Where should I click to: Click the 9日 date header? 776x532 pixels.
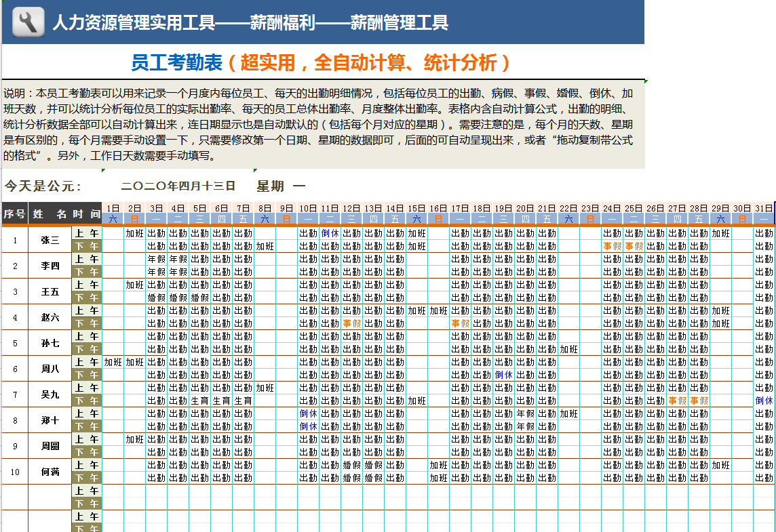286,208
